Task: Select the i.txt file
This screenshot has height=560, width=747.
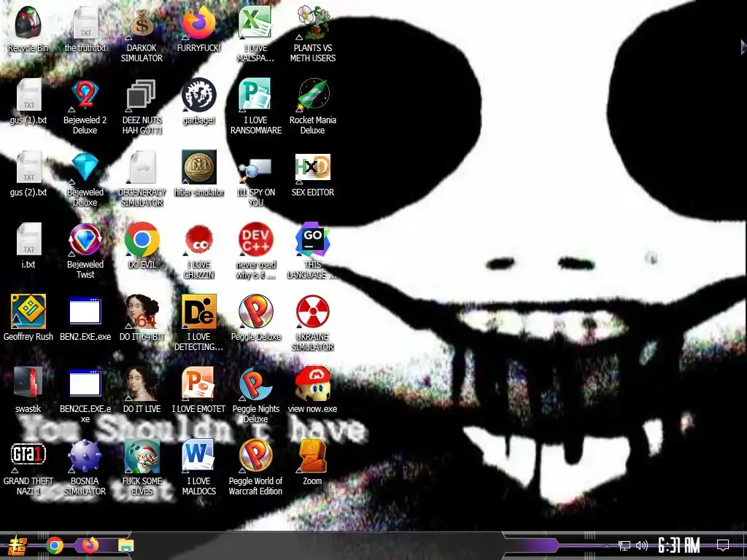Action: [28, 239]
